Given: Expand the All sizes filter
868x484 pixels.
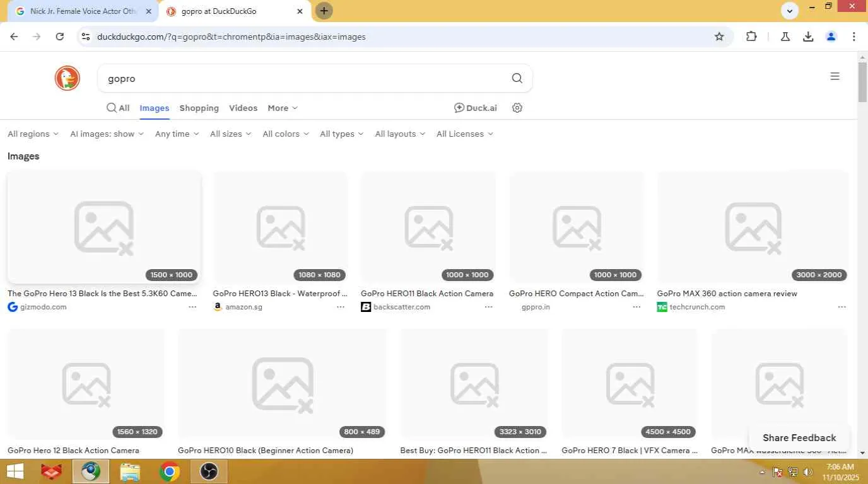Looking at the screenshot, I should point(231,134).
